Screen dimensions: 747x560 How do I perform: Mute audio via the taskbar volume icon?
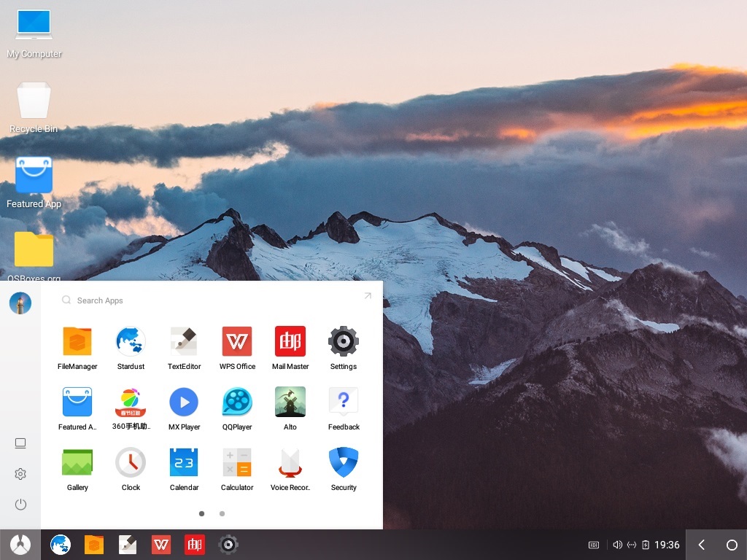click(618, 545)
